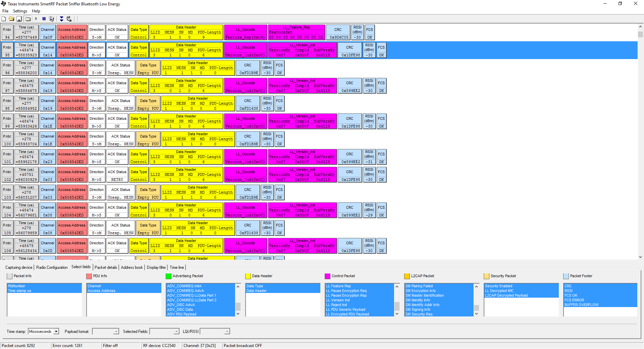Toggle auto-scroll with the double down arrows
Viewport: 644px width, 349px height.
tap(61, 19)
